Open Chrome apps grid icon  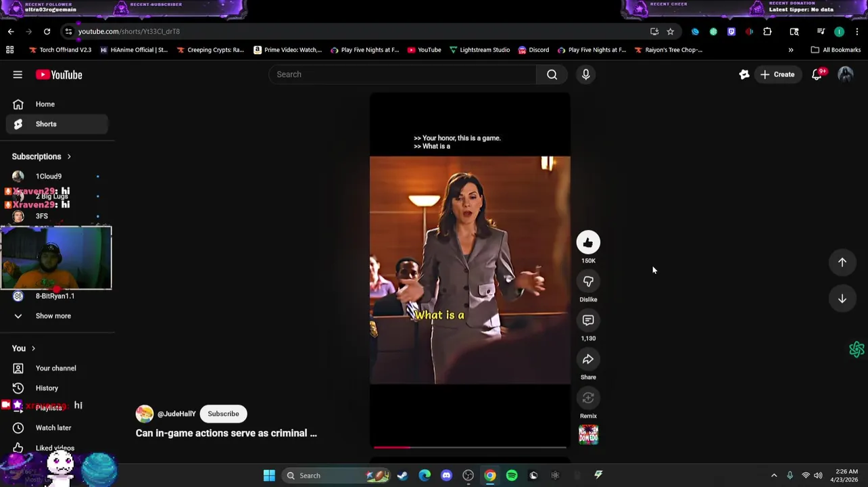9,49
